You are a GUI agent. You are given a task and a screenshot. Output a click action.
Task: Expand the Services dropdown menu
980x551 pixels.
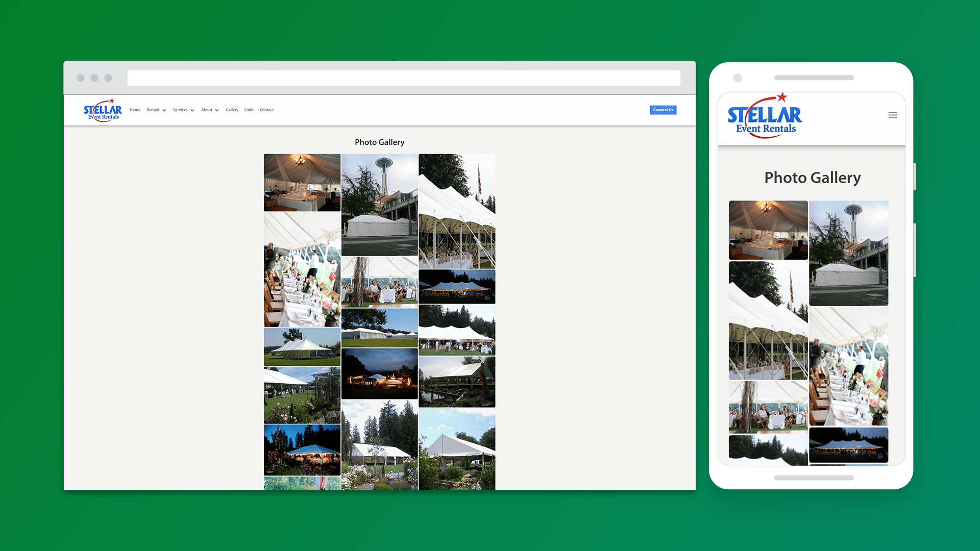pos(183,110)
